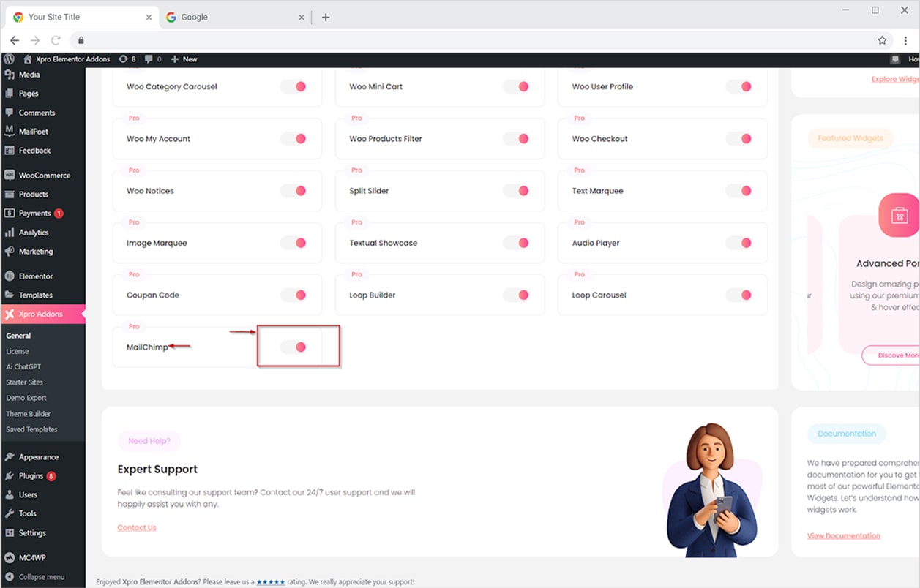This screenshot has width=920, height=588.
Task: Open the updates icon showing 8
Action: click(x=127, y=59)
